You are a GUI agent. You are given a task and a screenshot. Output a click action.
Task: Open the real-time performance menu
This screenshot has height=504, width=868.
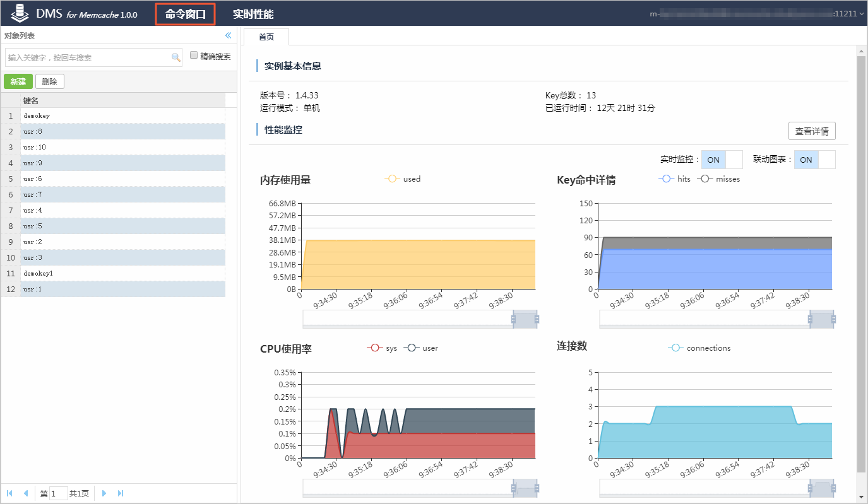(x=253, y=14)
